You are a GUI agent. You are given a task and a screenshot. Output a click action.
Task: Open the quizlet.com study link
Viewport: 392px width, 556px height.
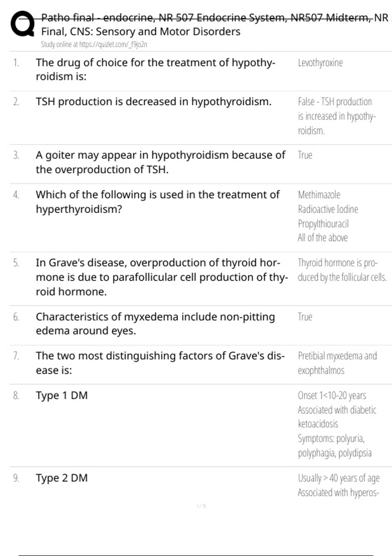click(x=94, y=44)
